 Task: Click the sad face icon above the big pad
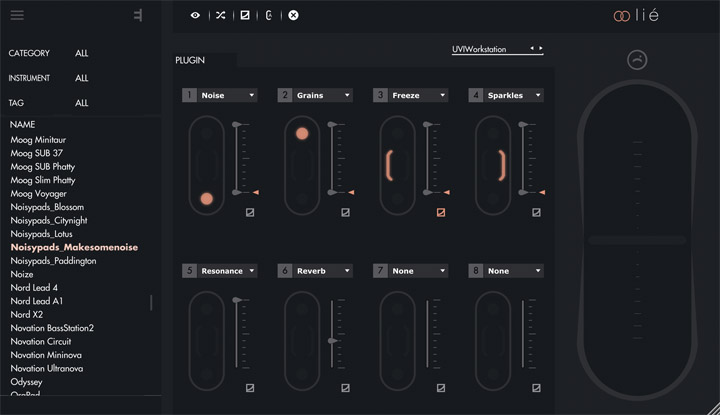pos(636,60)
